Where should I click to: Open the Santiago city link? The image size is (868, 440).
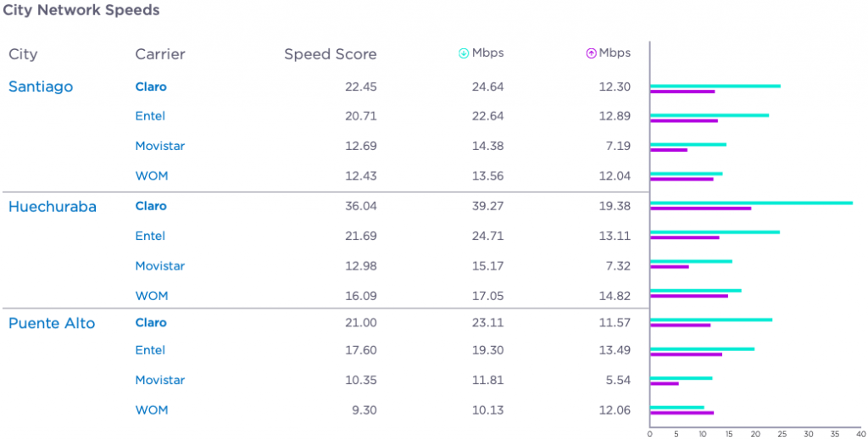click(41, 86)
